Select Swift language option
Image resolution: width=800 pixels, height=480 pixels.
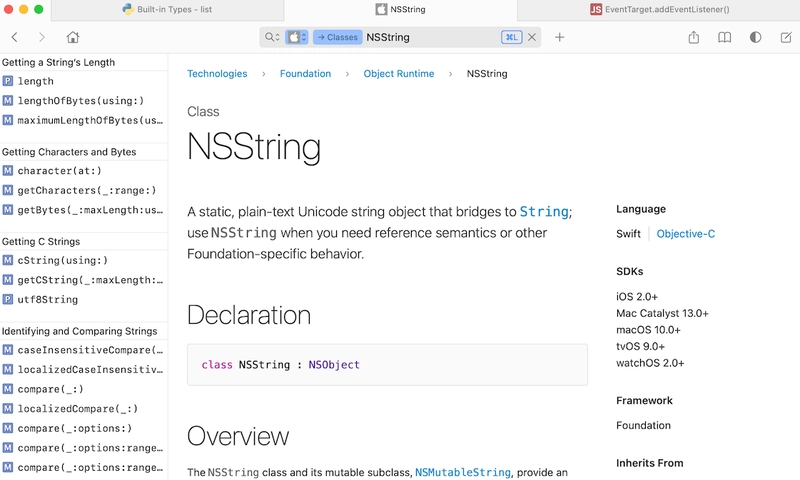coord(628,234)
